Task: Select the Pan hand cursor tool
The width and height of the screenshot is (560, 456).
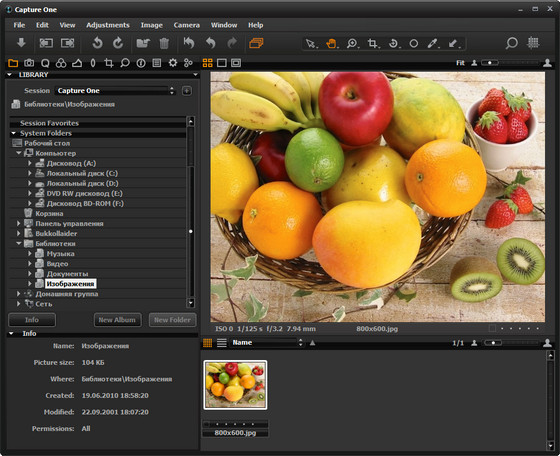Action: (332, 44)
